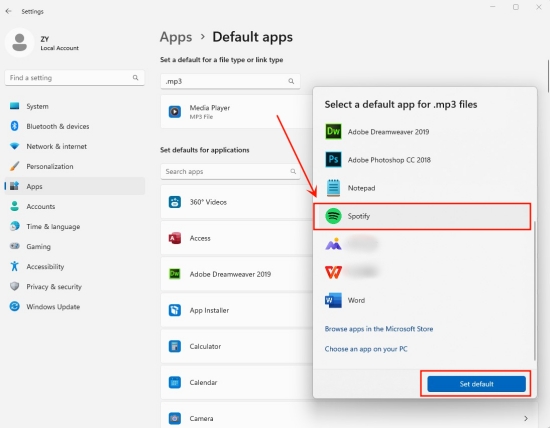Click the search icon in .mp3 field
Viewport: 550px width, 428px height.
(x=291, y=81)
